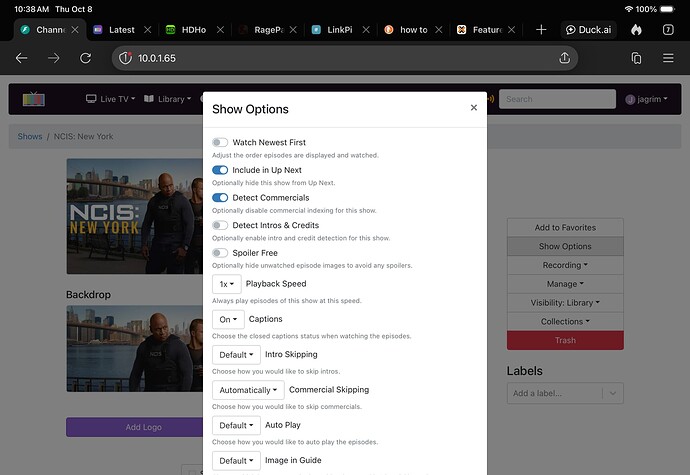
Task: Expand Visibility: Library dropdown
Action: pyautogui.click(x=565, y=303)
